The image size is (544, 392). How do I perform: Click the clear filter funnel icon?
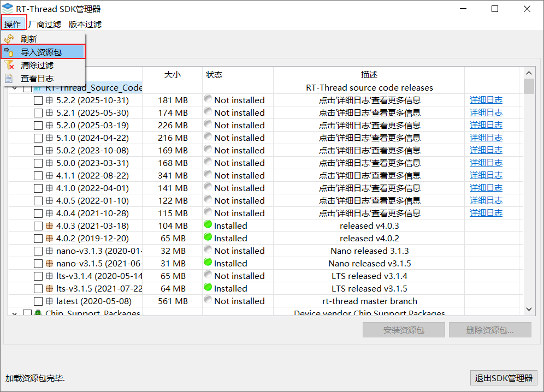(9, 65)
